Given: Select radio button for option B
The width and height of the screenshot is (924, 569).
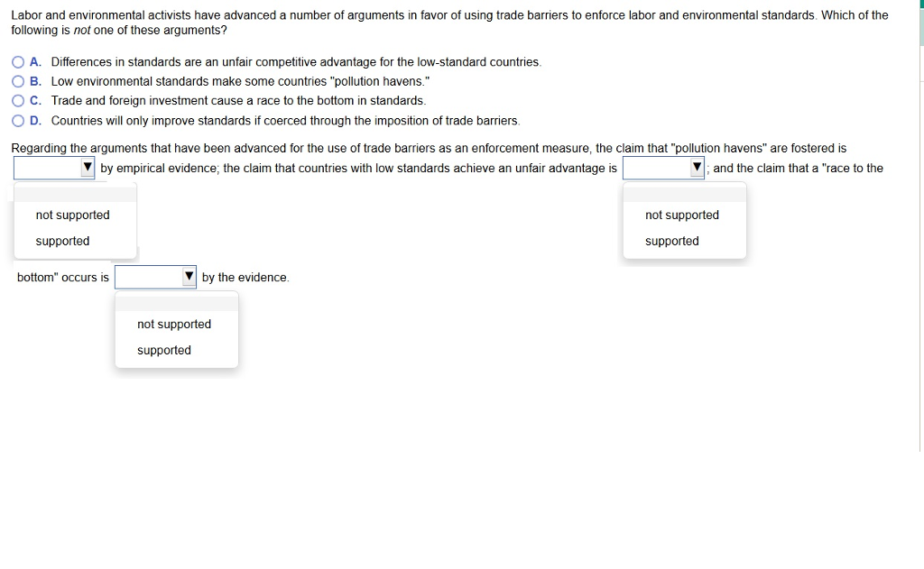Looking at the screenshot, I should click(x=18, y=82).
